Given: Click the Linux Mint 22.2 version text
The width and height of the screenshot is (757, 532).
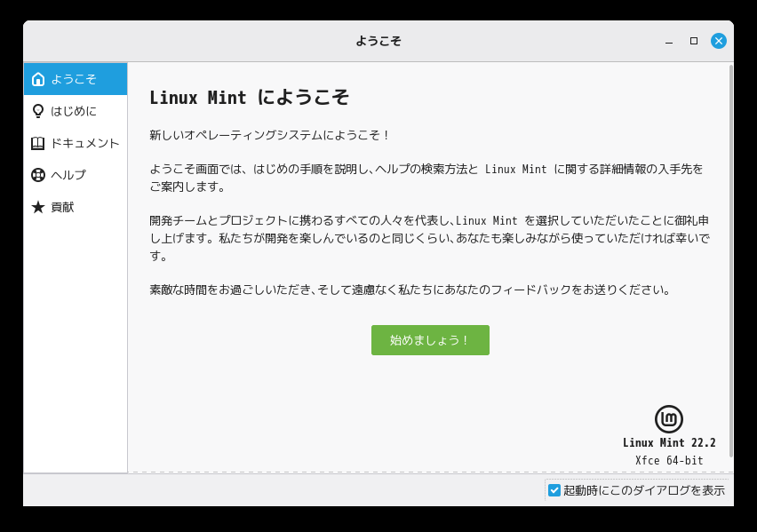Looking at the screenshot, I should click(669, 442).
